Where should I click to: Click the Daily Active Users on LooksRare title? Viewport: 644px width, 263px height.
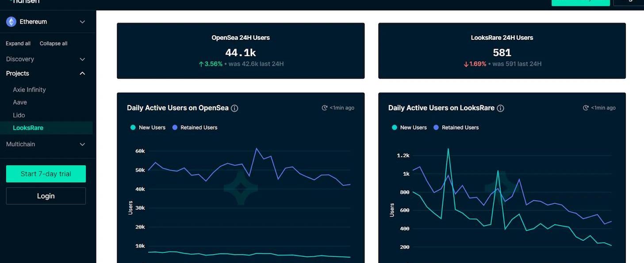(441, 108)
